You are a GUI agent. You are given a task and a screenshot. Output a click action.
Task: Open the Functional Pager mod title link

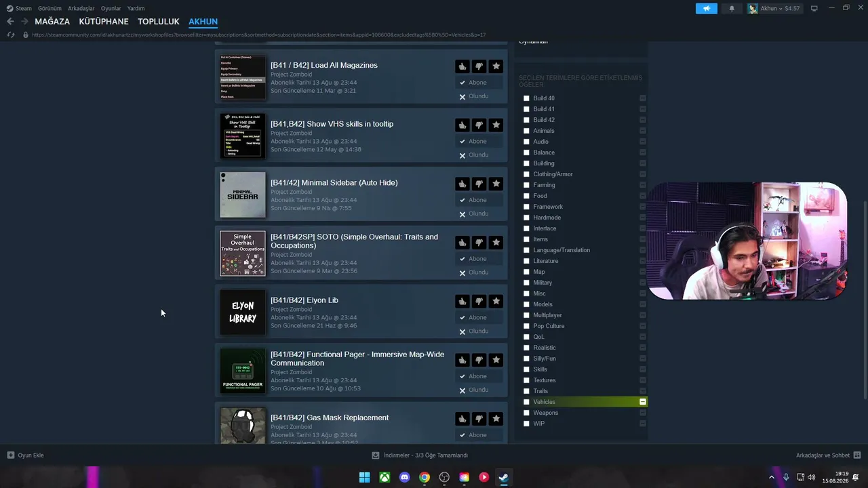[x=357, y=359]
